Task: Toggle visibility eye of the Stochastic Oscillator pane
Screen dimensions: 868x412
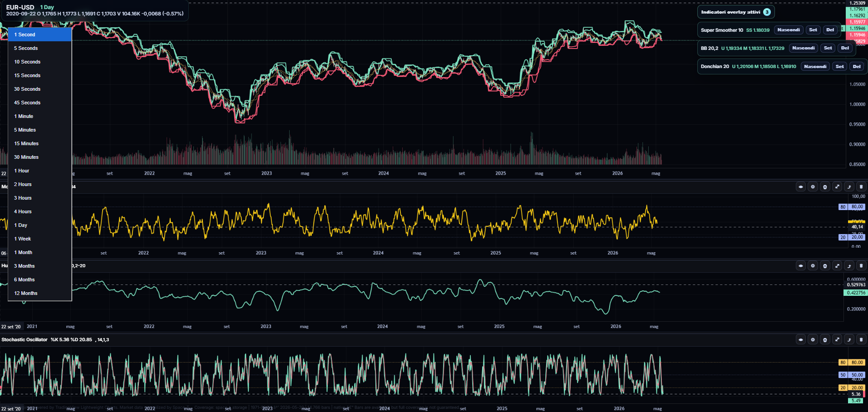Action: 801,339
